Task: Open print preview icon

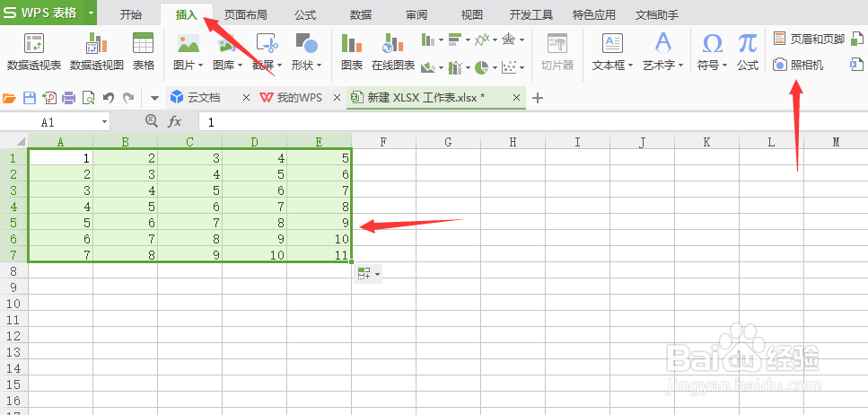Action: point(89,99)
